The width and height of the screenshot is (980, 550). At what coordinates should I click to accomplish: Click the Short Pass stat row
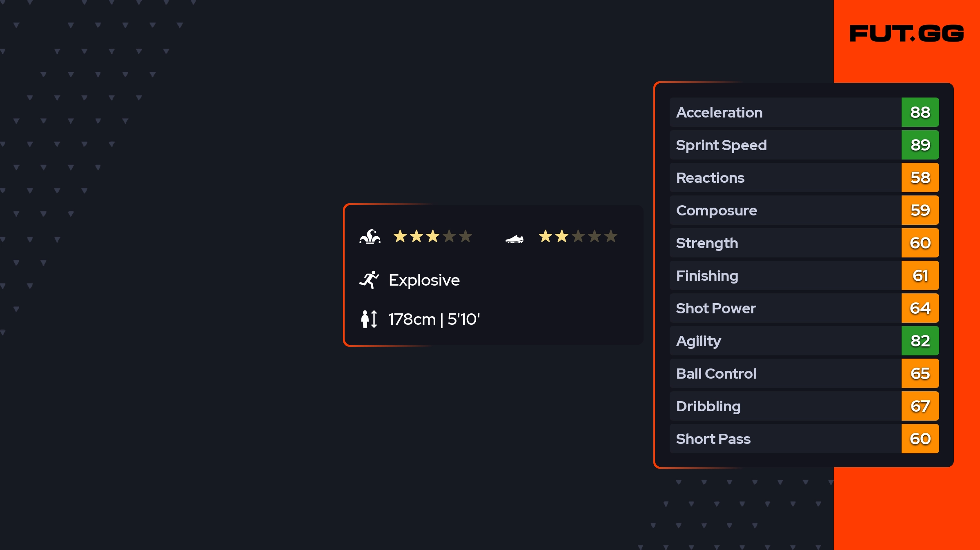point(784,439)
